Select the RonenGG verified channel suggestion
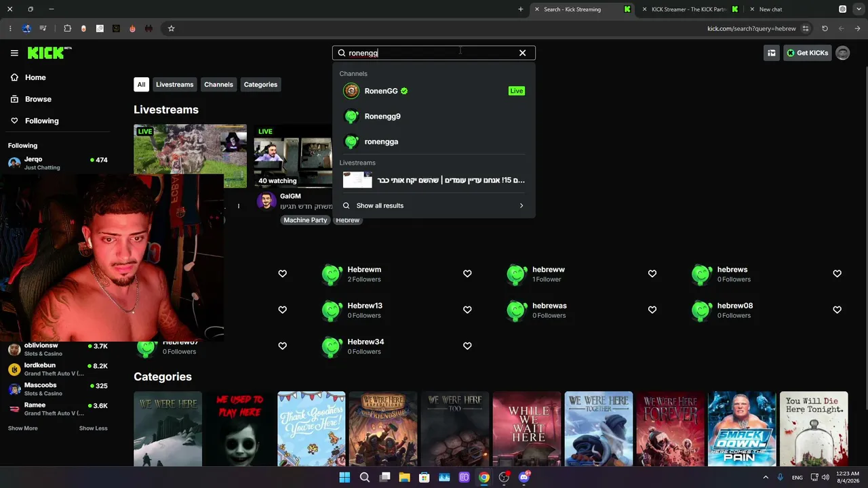The height and width of the screenshot is (488, 868). 434,91
